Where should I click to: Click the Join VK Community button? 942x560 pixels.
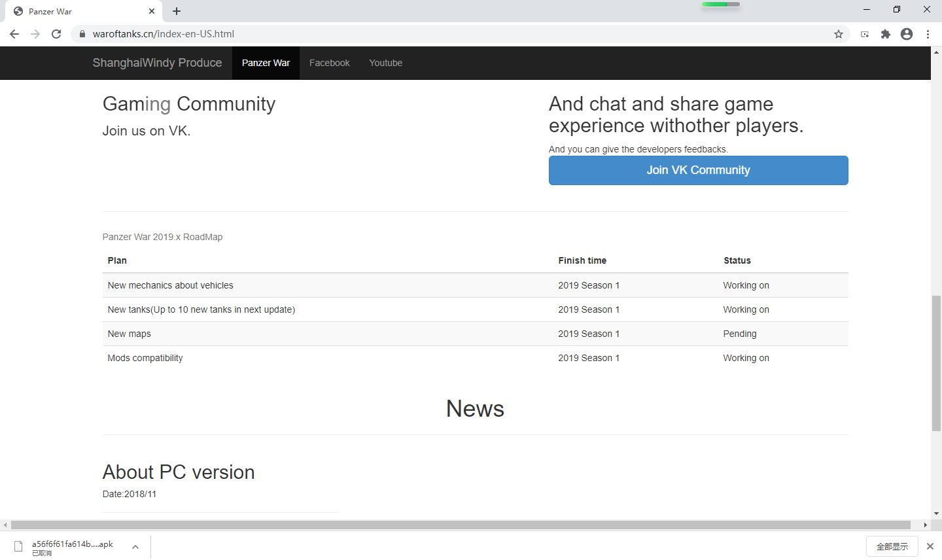pos(698,170)
